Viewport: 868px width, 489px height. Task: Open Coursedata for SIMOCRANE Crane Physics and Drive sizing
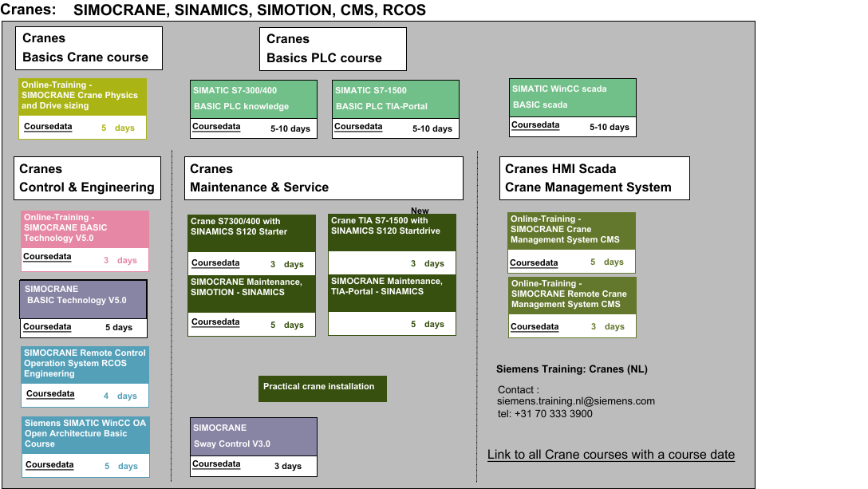click(48, 126)
